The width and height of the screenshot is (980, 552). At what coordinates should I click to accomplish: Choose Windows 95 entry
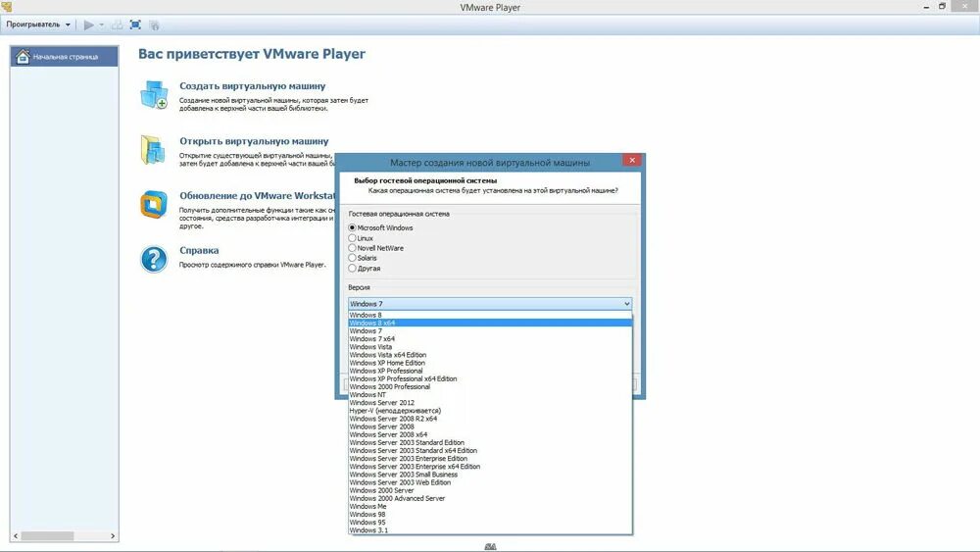[490, 523]
